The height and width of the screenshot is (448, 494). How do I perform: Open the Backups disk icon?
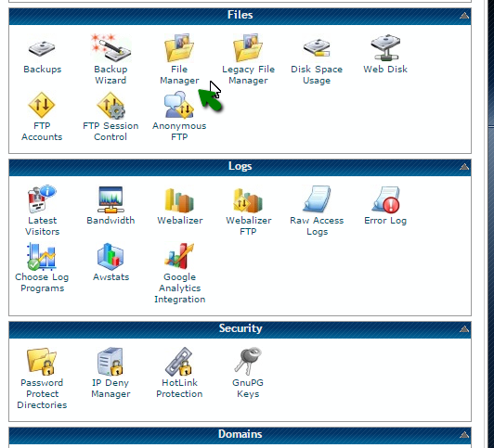point(42,48)
